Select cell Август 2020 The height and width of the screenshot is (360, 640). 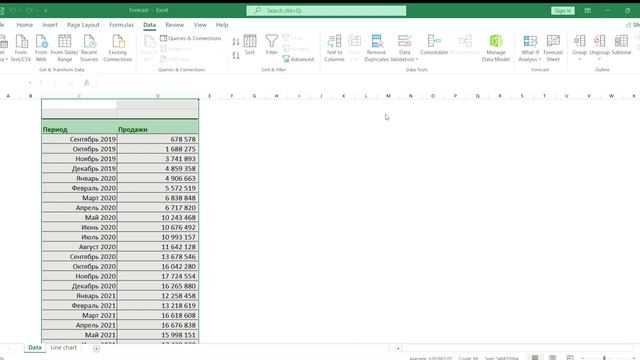coord(79,247)
